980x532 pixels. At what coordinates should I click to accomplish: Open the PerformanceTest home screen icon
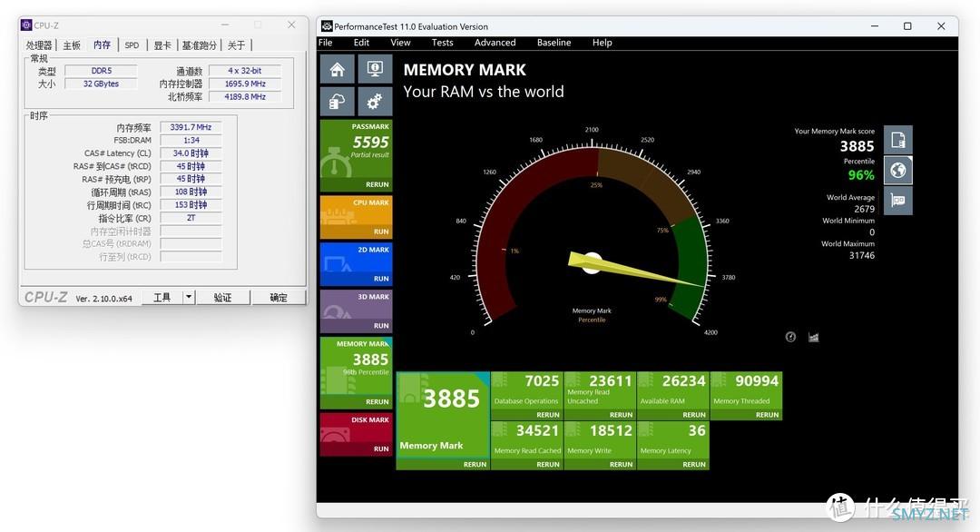(x=338, y=69)
